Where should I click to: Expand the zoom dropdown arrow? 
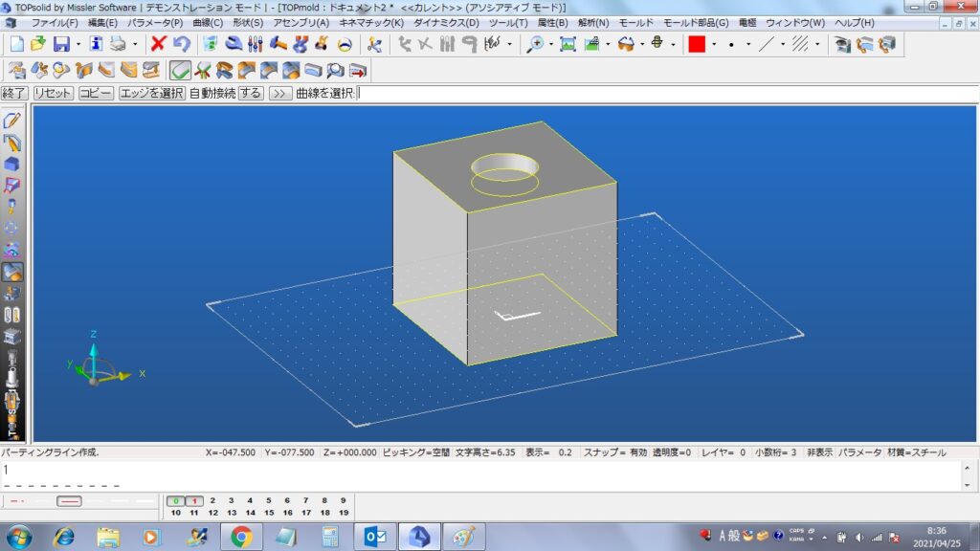tap(550, 44)
